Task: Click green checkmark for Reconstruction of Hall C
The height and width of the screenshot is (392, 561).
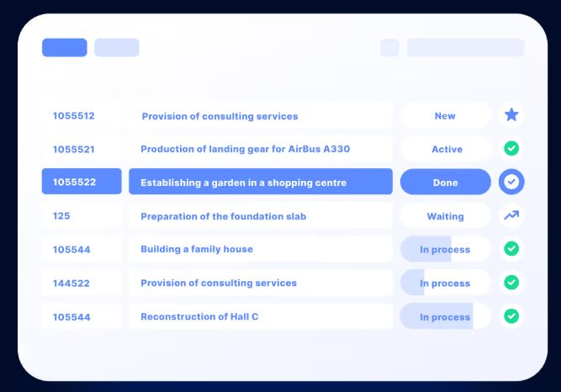Action: [511, 315]
